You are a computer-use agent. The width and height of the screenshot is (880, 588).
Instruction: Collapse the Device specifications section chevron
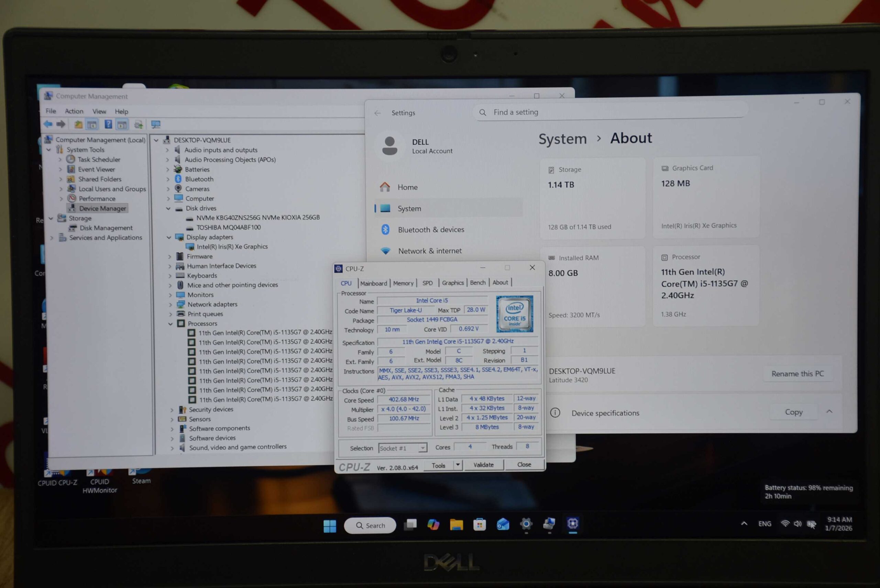point(829,412)
